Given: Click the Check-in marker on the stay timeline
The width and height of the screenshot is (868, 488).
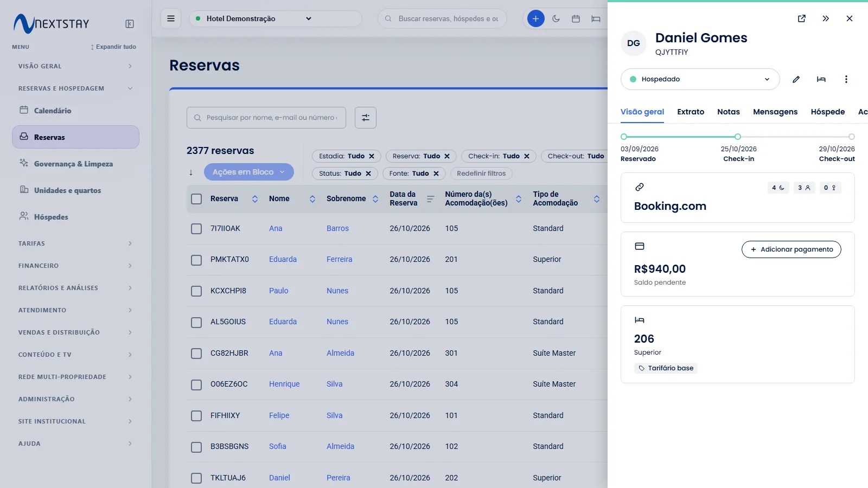Looking at the screenshot, I should tap(738, 137).
